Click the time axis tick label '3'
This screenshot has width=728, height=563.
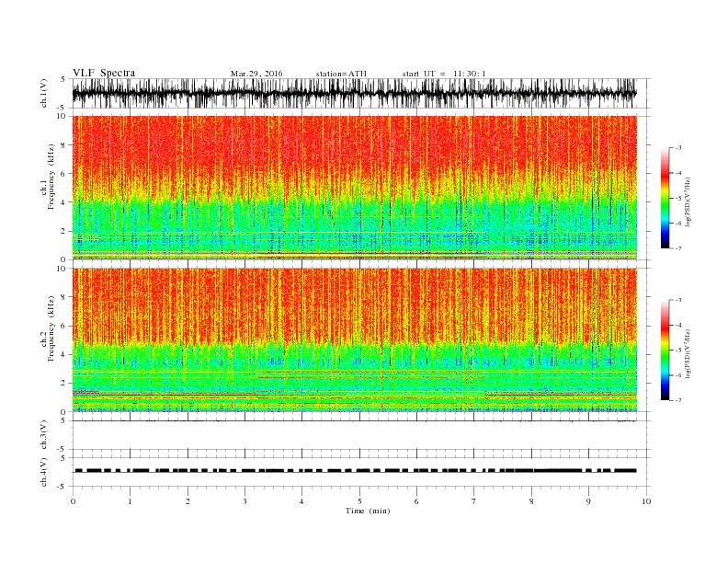tap(245, 501)
